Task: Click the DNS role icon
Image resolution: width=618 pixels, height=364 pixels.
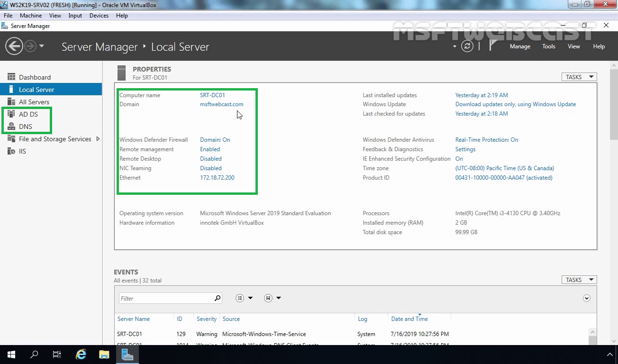Action: tap(11, 126)
